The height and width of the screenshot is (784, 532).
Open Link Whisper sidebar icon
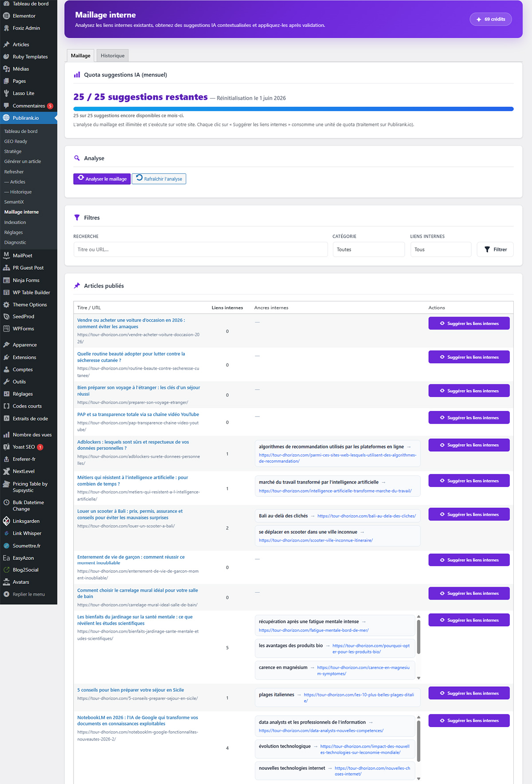pos(6,533)
